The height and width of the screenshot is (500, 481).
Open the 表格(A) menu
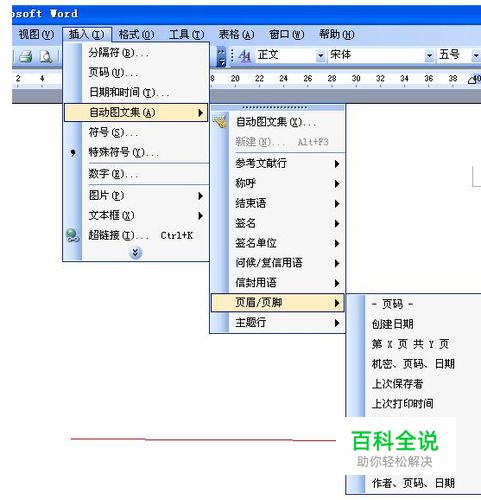(236, 34)
